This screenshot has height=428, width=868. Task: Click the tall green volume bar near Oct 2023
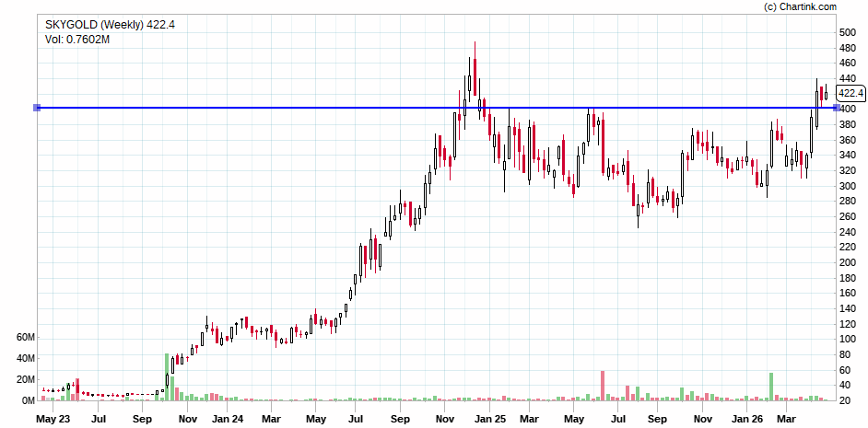[167, 377]
